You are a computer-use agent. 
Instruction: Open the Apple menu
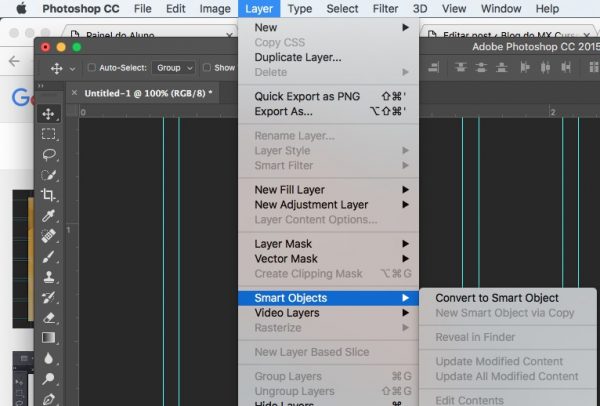click(x=21, y=8)
